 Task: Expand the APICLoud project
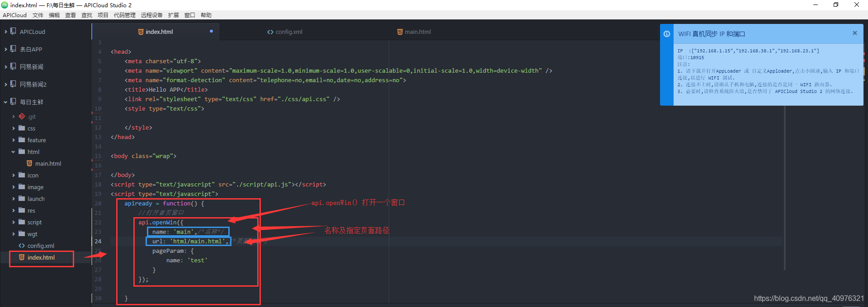coord(5,32)
